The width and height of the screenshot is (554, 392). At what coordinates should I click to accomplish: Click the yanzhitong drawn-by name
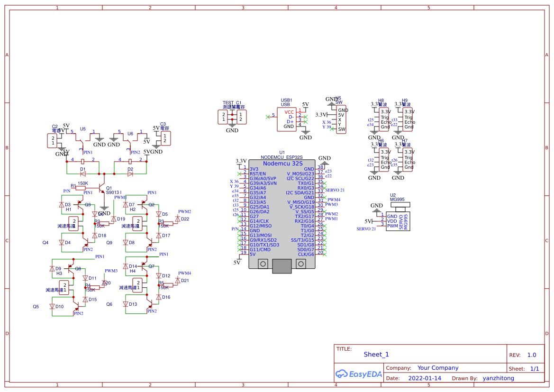point(498,378)
